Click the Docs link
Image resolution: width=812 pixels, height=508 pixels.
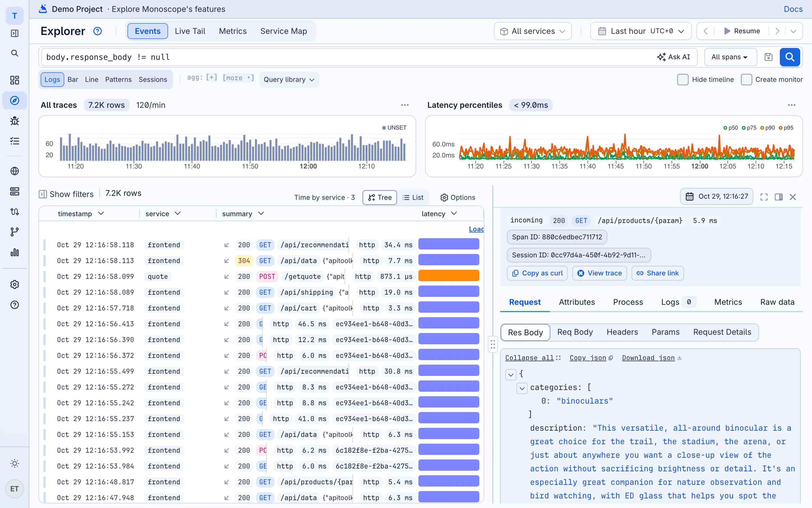tap(793, 9)
